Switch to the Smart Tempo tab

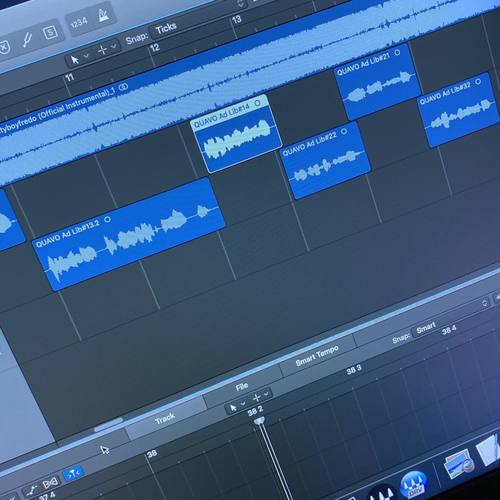pyautogui.click(x=317, y=356)
